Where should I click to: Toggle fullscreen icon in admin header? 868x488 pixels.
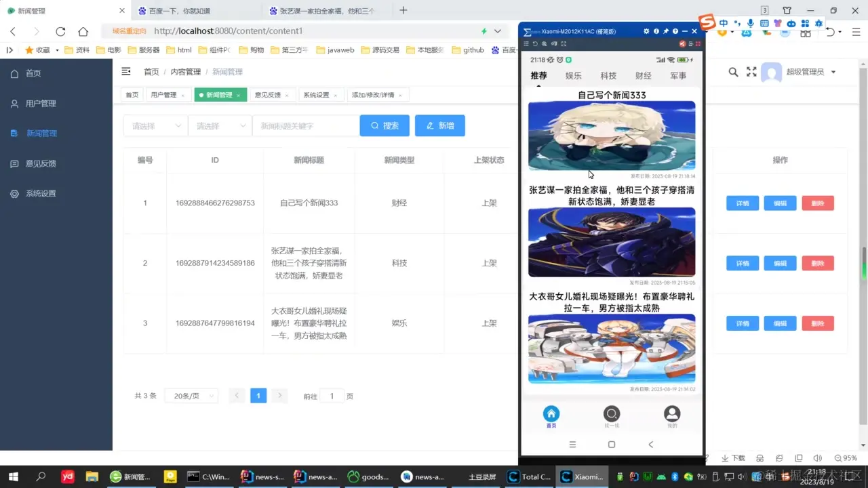(x=751, y=72)
